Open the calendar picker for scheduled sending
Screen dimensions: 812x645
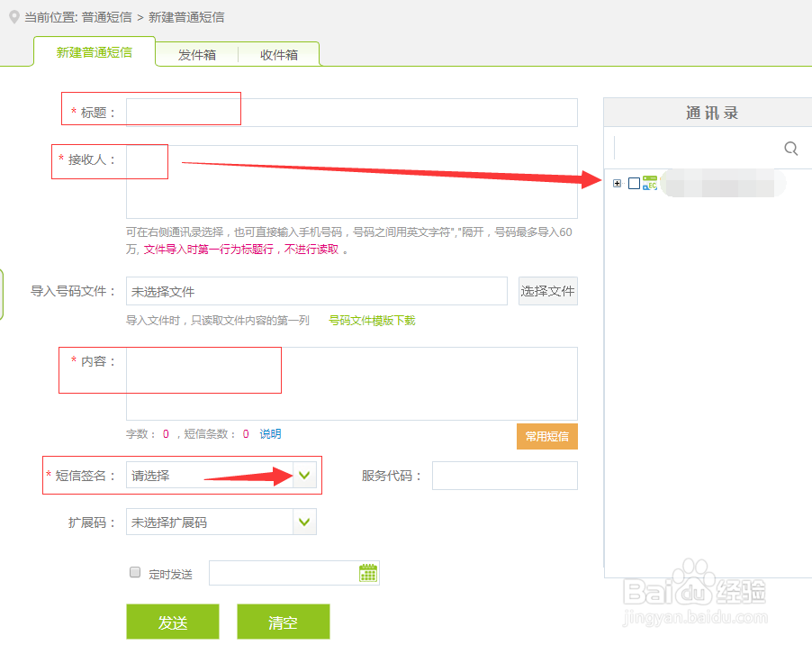point(368,573)
